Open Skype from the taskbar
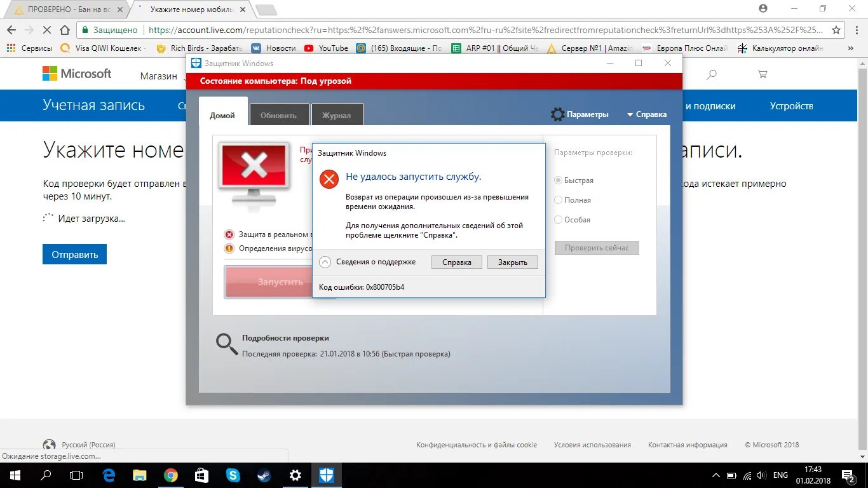The height and width of the screenshot is (488, 868). [x=233, y=475]
